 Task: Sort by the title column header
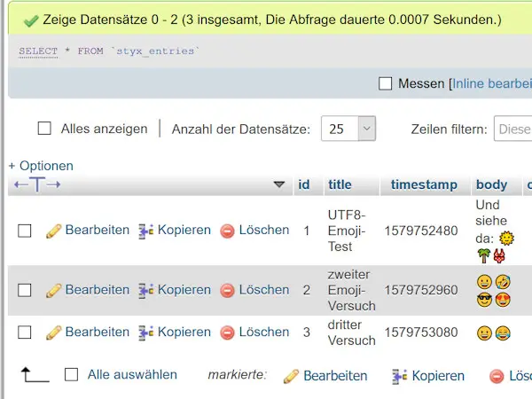pos(340,184)
